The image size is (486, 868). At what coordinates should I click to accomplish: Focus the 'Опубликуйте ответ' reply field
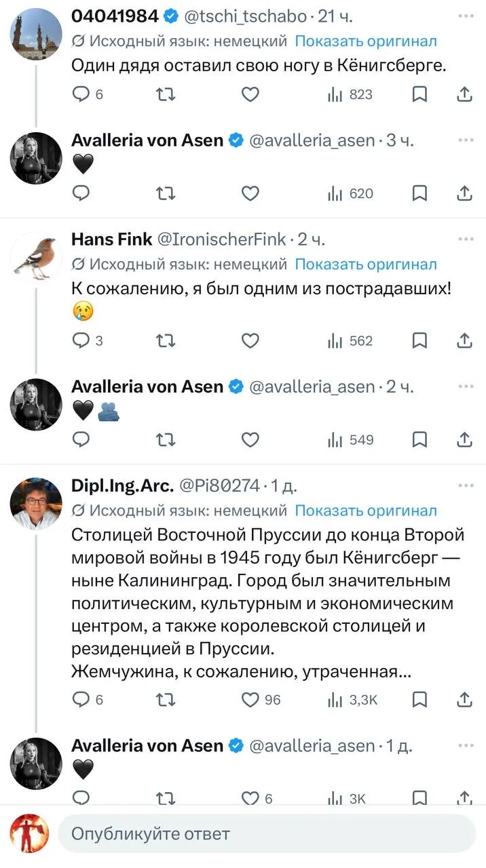[x=267, y=833]
